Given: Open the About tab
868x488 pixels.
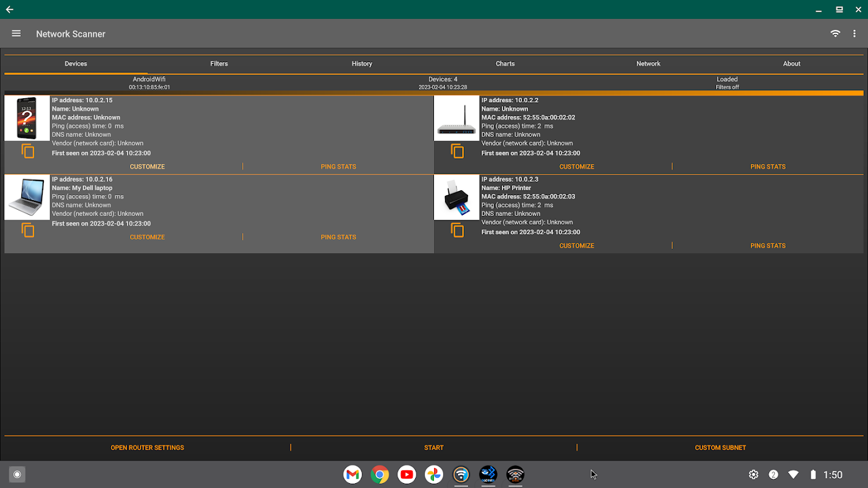Looking at the screenshot, I should (792, 63).
